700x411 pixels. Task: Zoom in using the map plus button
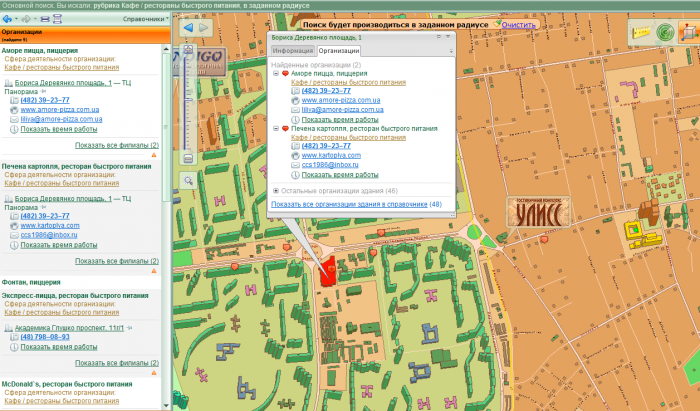tap(188, 50)
